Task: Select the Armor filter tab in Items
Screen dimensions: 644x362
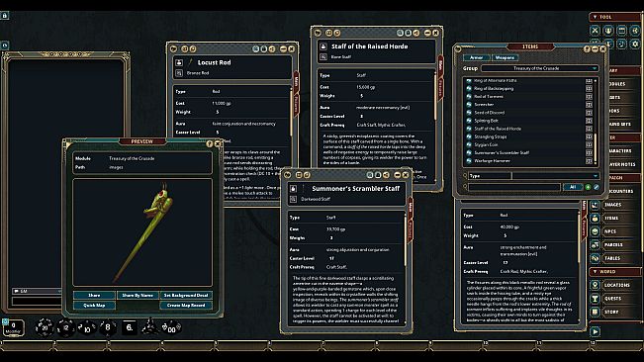Action: (x=477, y=57)
